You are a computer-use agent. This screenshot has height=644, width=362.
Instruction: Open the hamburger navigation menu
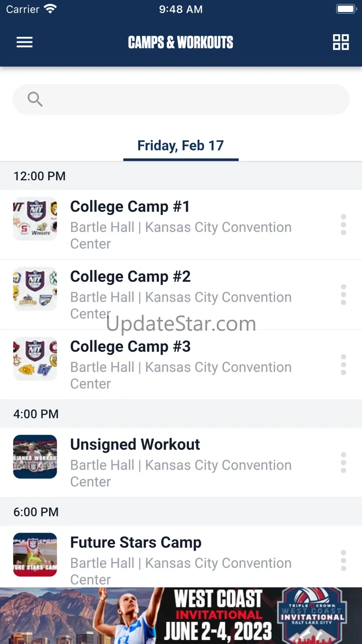25,42
